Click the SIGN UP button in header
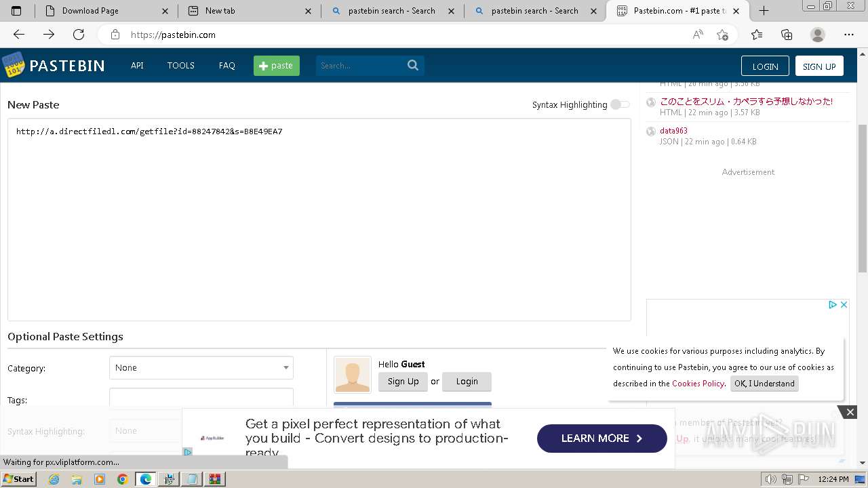868x488 pixels. click(x=819, y=66)
